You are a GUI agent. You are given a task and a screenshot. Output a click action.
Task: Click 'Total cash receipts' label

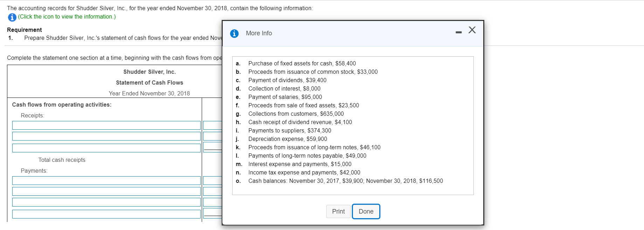point(62,160)
